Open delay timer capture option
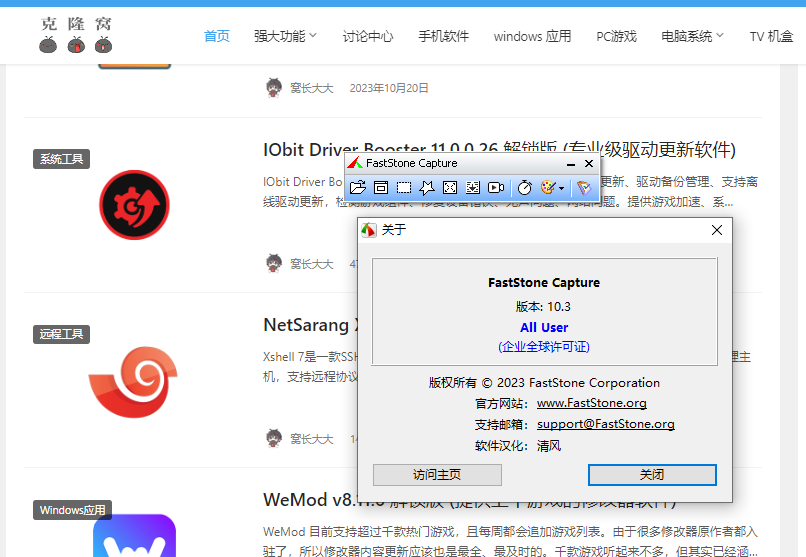Image resolution: width=806 pixels, height=557 pixels. tap(525, 188)
